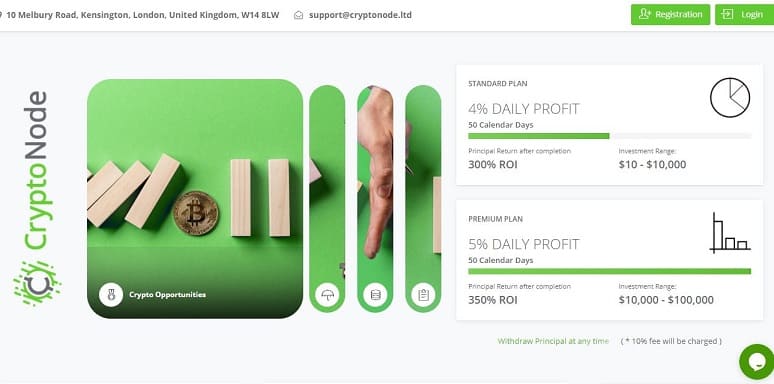Select the clipboard icon slide
The image size is (774, 384).
pyautogui.click(x=423, y=295)
